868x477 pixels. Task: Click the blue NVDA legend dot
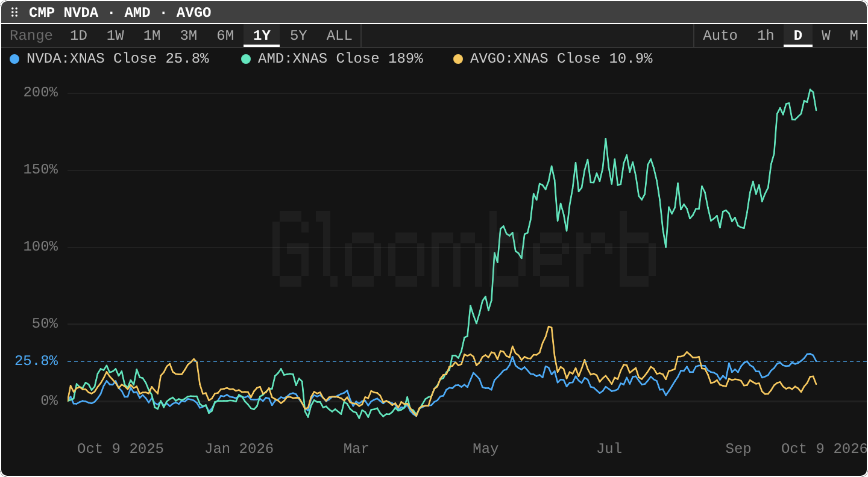pos(15,59)
